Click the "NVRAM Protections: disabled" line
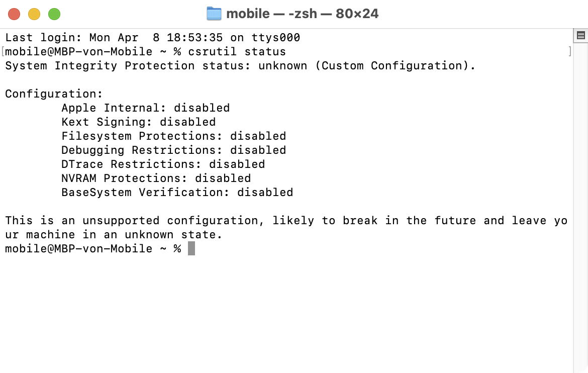This screenshot has width=588, height=373. pos(156,178)
